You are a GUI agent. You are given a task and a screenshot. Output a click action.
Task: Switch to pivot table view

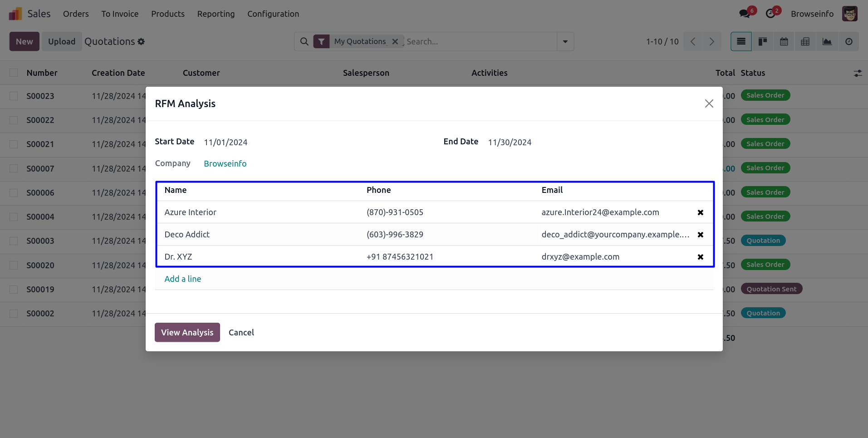click(x=805, y=42)
